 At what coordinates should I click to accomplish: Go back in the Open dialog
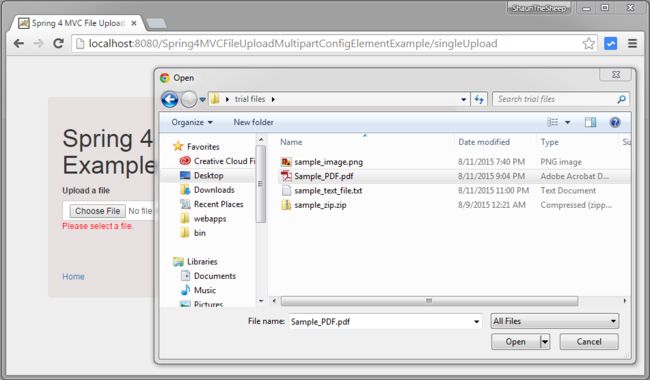[x=170, y=99]
